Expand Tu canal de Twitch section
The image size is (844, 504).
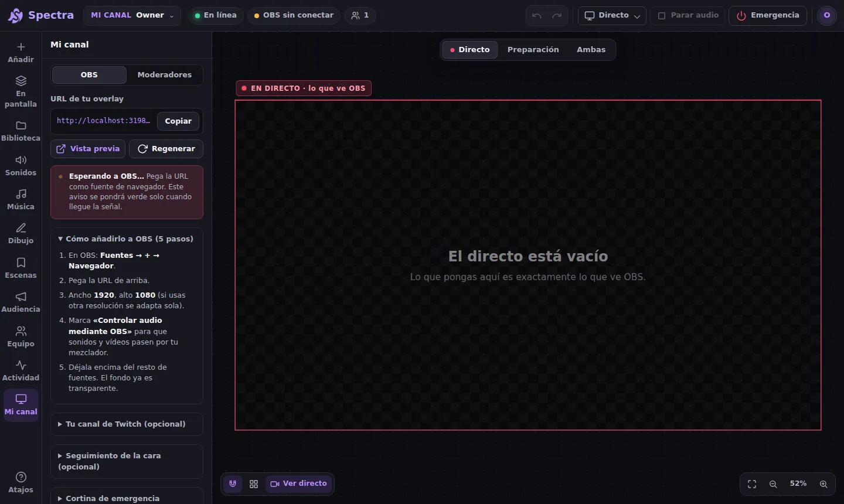[127, 424]
